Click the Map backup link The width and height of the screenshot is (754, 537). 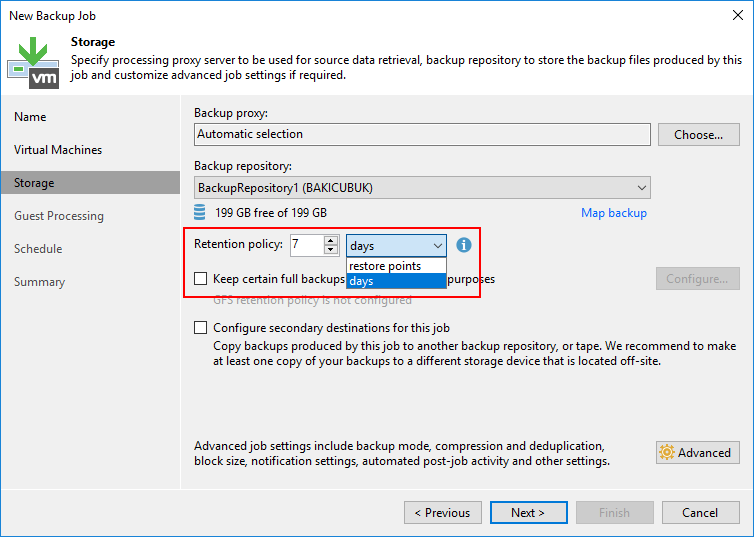(613, 213)
